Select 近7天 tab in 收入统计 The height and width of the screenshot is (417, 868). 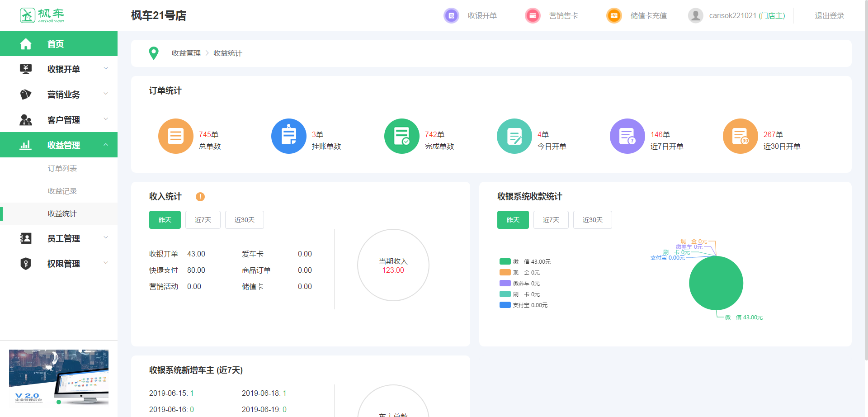tap(203, 220)
